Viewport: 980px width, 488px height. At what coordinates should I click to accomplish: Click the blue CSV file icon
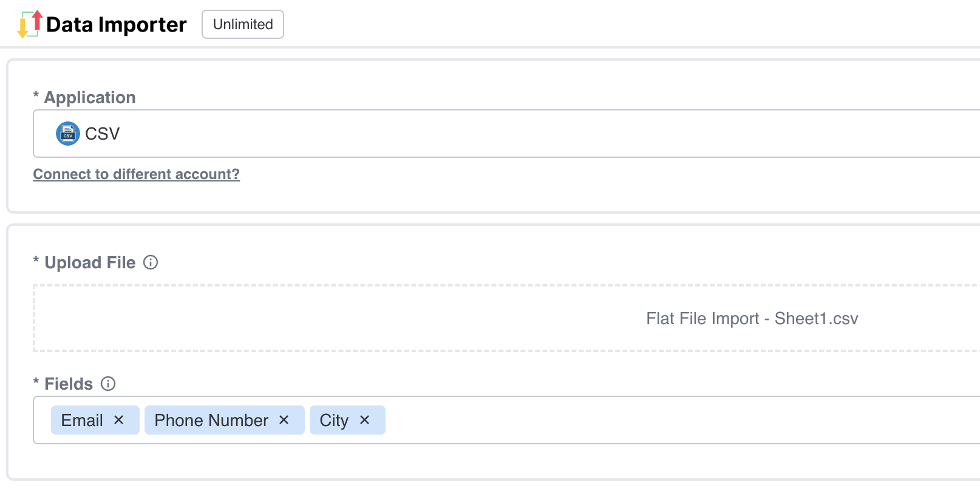pos(68,134)
